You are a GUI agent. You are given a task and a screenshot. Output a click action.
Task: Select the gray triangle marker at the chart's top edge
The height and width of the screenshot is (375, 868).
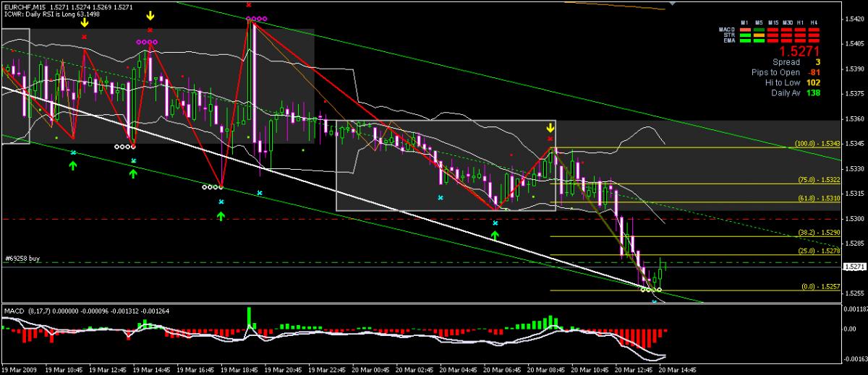click(672, 2)
